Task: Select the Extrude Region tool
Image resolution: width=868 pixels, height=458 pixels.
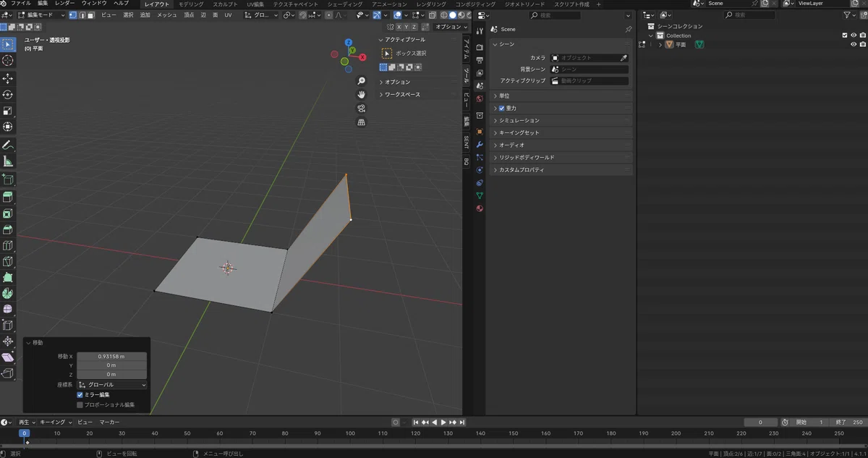Action: [8, 198]
